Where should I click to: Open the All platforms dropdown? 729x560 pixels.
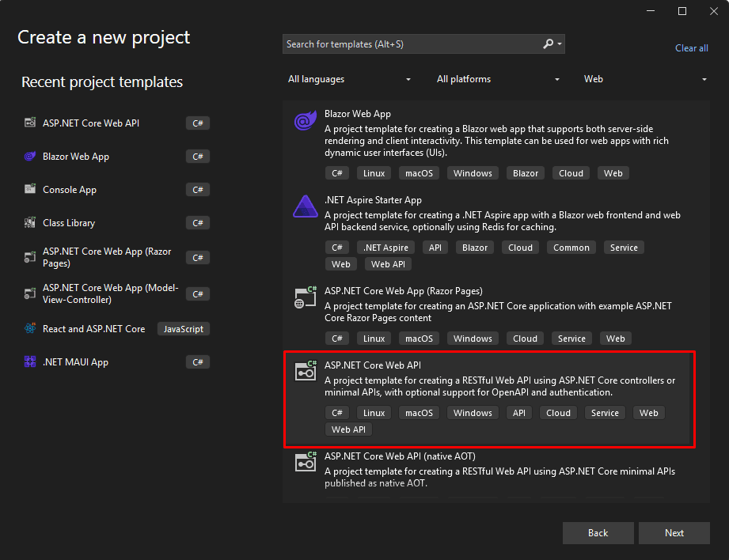coord(497,79)
